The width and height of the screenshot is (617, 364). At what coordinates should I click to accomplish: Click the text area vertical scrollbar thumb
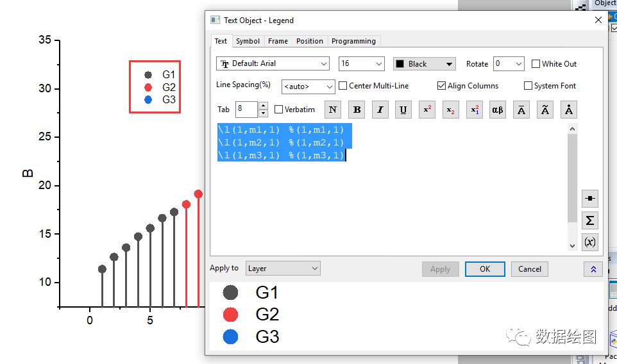573,178
